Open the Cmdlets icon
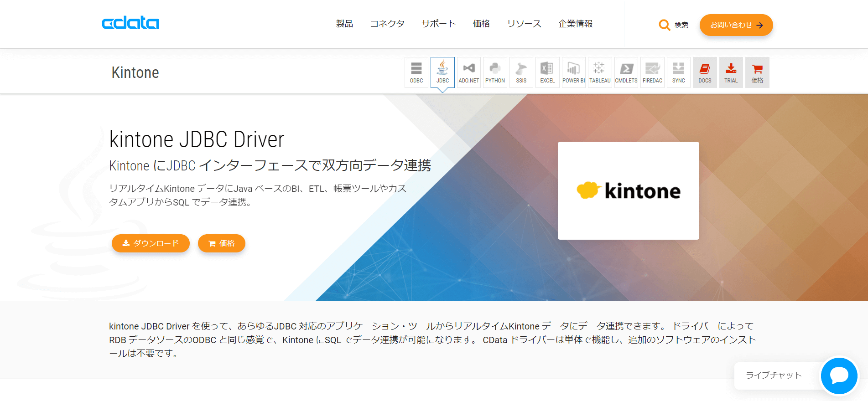Image resolution: width=868 pixels, height=401 pixels. coord(626,72)
